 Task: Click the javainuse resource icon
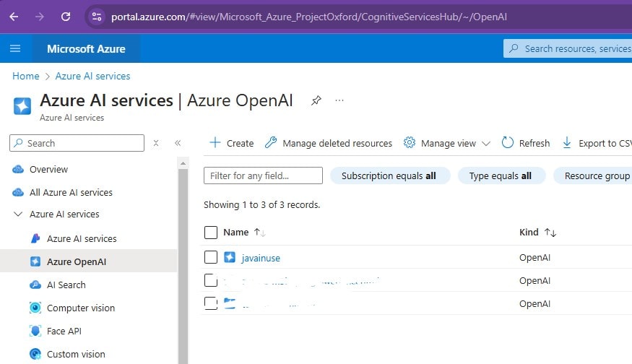[230, 258]
